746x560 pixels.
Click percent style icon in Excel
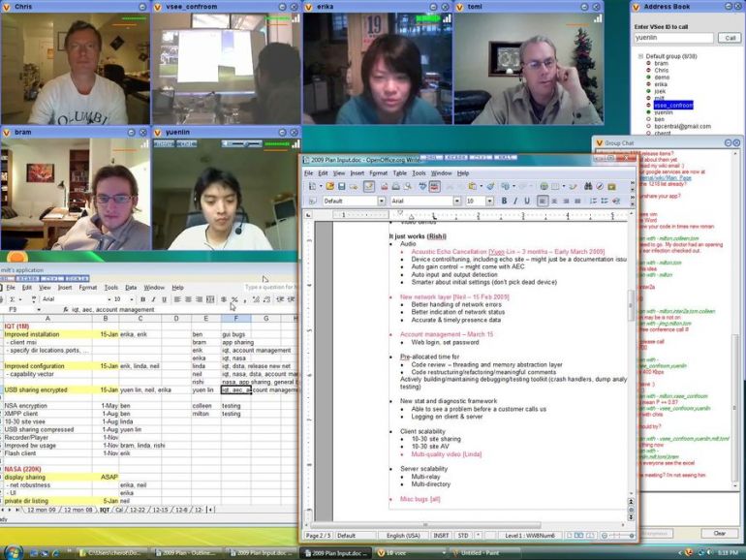pos(234,299)
